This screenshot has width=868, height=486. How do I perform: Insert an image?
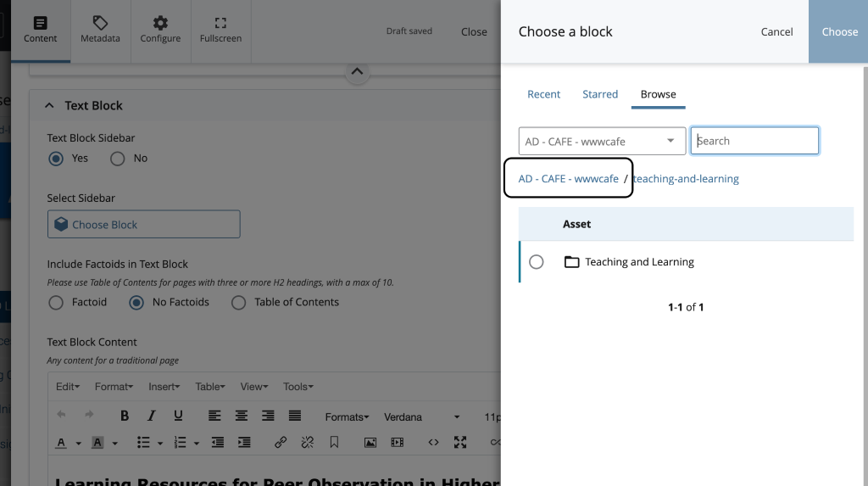pos(370,442)
